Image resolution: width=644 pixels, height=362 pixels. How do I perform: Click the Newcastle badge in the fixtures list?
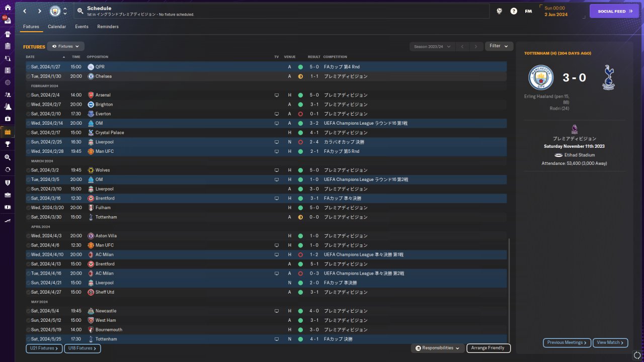pyautogui.click(x=91, y=311)
